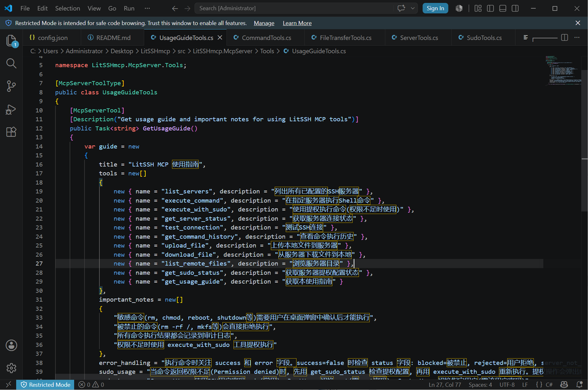588x390 pixels.
Task: Toggle Primary Side Bar visibility
Action: point(490,8)
